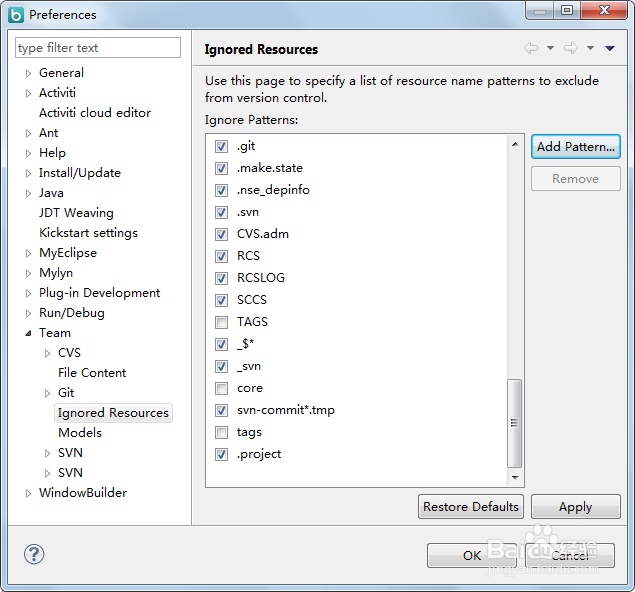Collapse the Team tree node
This screenshot has width=635, height=592.
29,333
